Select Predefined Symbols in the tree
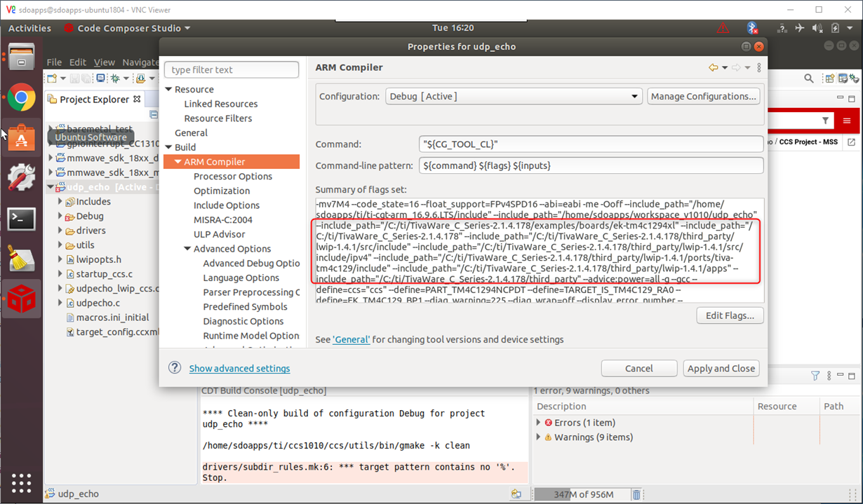863x504 pixels. pyautogui.click(x=245, y=307)
